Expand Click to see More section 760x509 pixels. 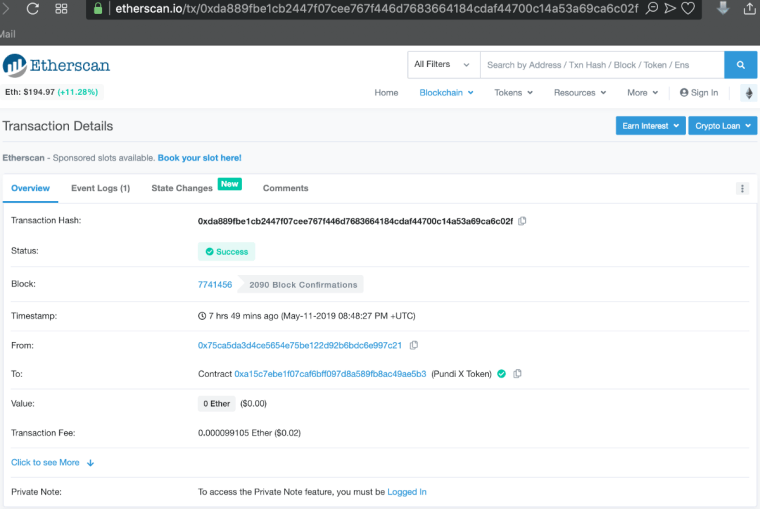[52, 462]
